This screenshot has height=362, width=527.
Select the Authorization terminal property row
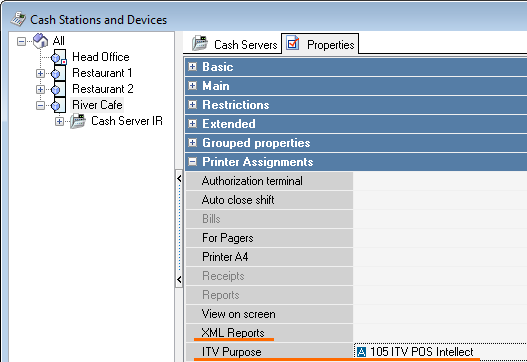pos(269,181)
